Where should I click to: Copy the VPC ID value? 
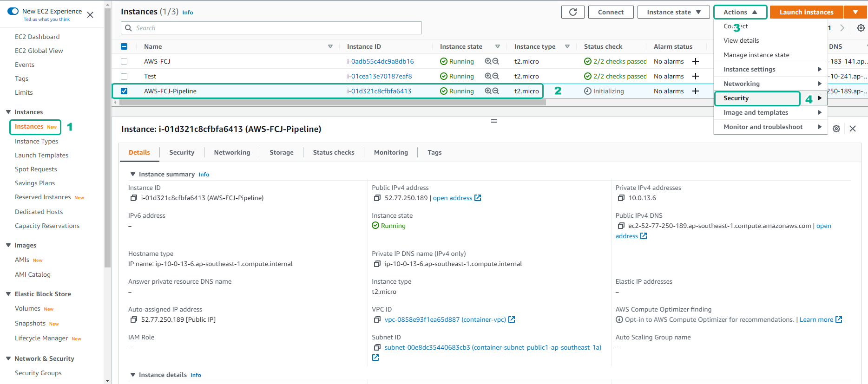[x=377, y=320]
